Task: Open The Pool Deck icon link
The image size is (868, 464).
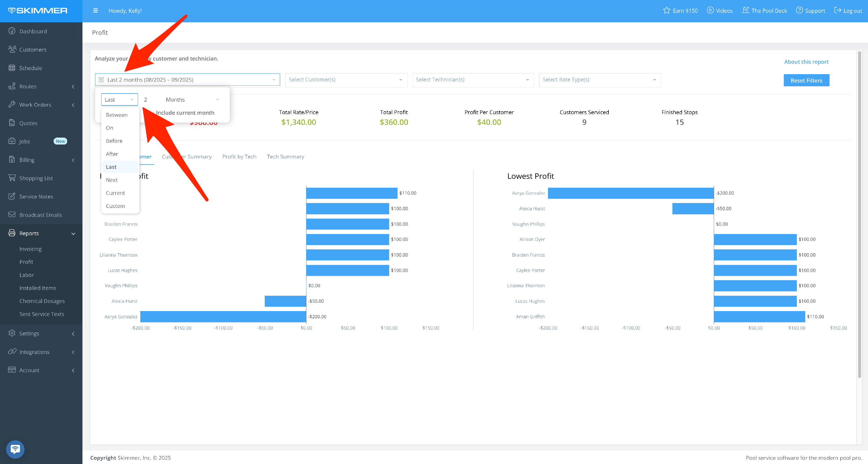Action: click(745, 10)
